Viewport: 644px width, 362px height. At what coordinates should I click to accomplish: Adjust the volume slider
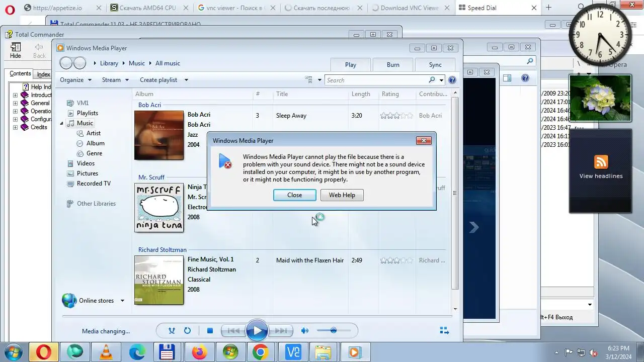tap(333, 330)
